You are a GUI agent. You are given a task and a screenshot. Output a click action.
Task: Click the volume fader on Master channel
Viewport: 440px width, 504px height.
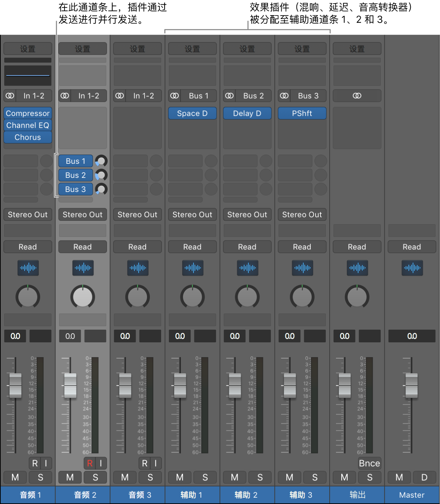411,385
